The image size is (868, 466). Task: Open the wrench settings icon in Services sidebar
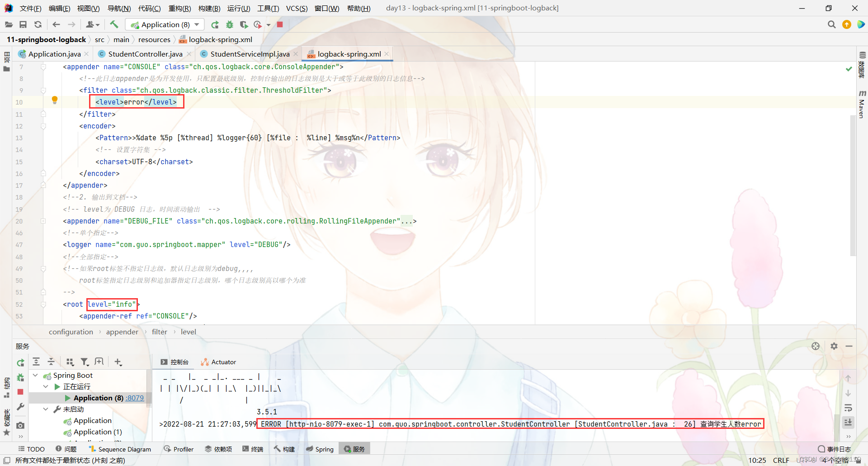(x=20, y=407)
